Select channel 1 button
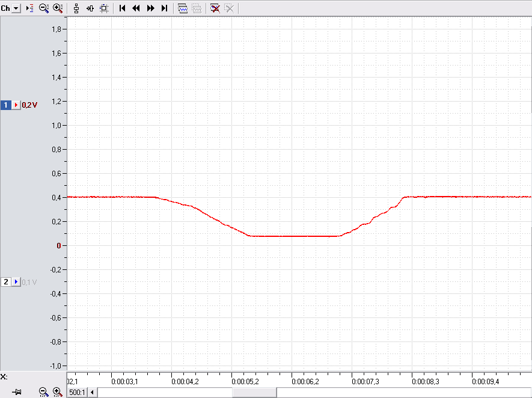The width and height of the screenshot is (532, 398). pos(6,105)
